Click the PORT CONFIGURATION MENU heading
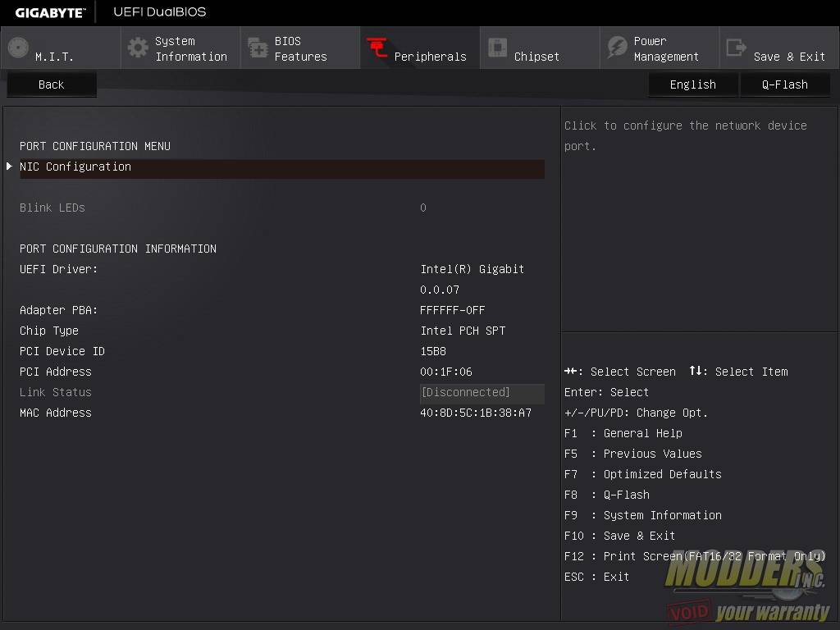Screen dimensions: 840x630 tap(95, 146)
